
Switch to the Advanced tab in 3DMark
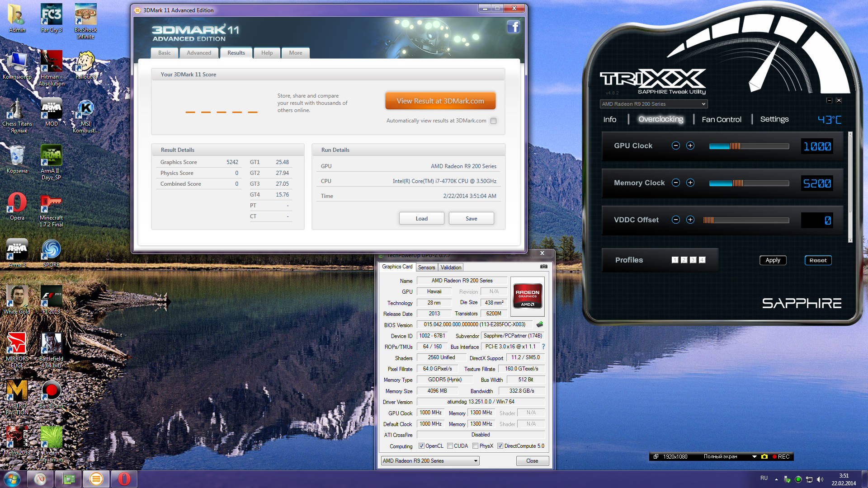tap(199, 53)
